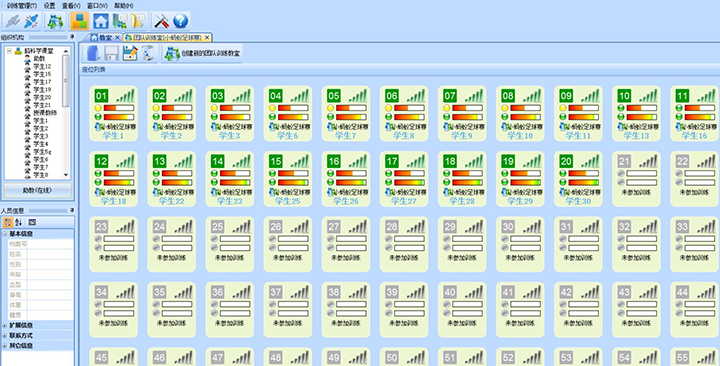Open the 设置 menu
720x366 pixels.
coord(49,6)
